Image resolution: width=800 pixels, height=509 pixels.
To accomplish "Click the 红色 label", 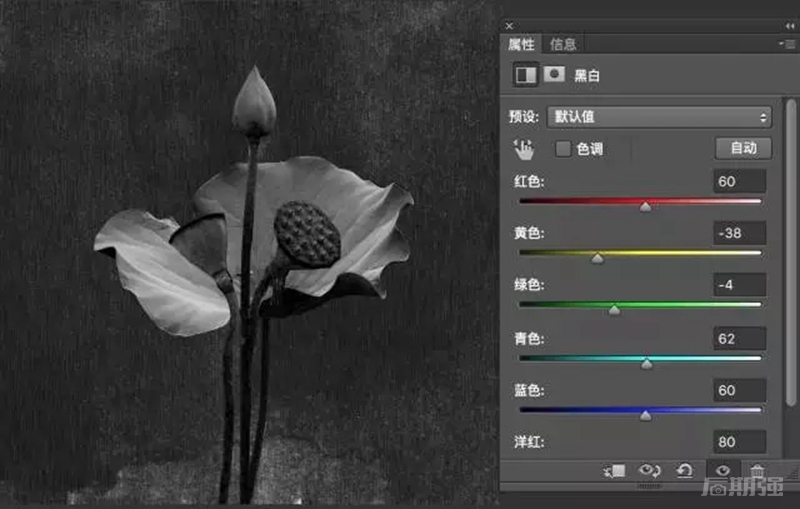I will [x=529, y=182].
